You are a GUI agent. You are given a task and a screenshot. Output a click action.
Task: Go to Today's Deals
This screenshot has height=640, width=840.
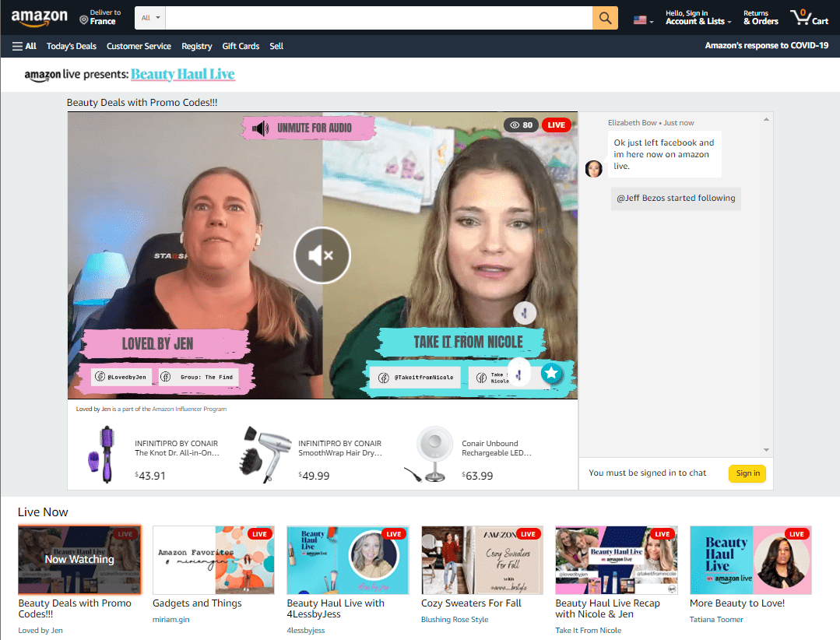coord(72,46)
